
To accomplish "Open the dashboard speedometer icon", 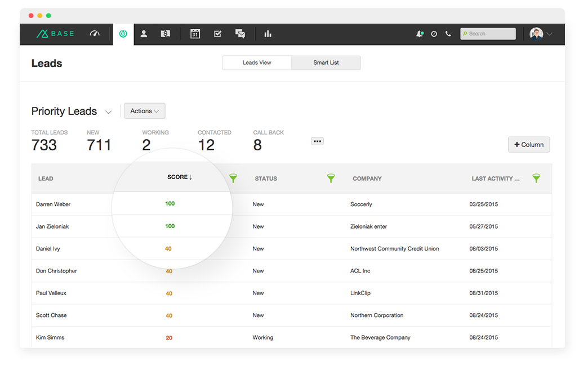I will pos(95,34).
